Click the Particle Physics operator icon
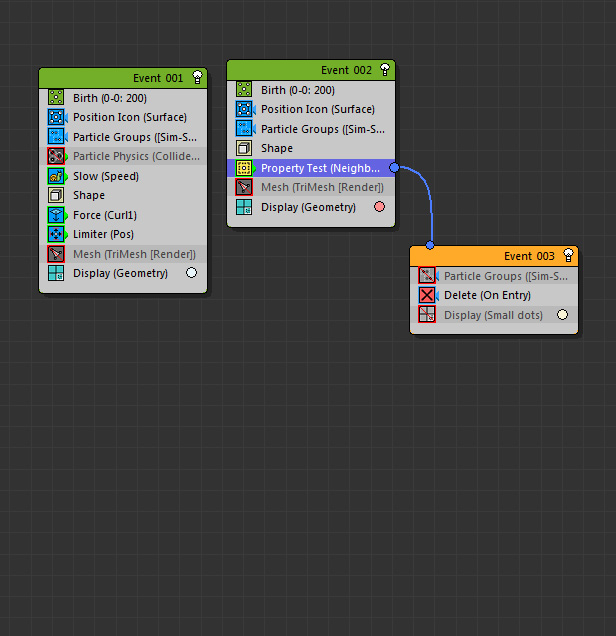Viewport: 616px width, 636px height. 56,156
